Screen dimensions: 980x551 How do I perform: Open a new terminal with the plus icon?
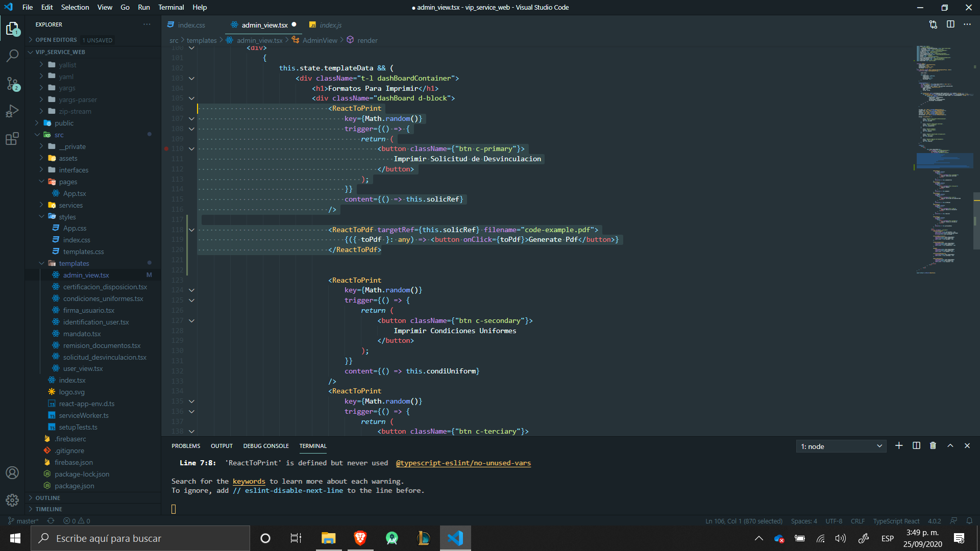(899, 445)
